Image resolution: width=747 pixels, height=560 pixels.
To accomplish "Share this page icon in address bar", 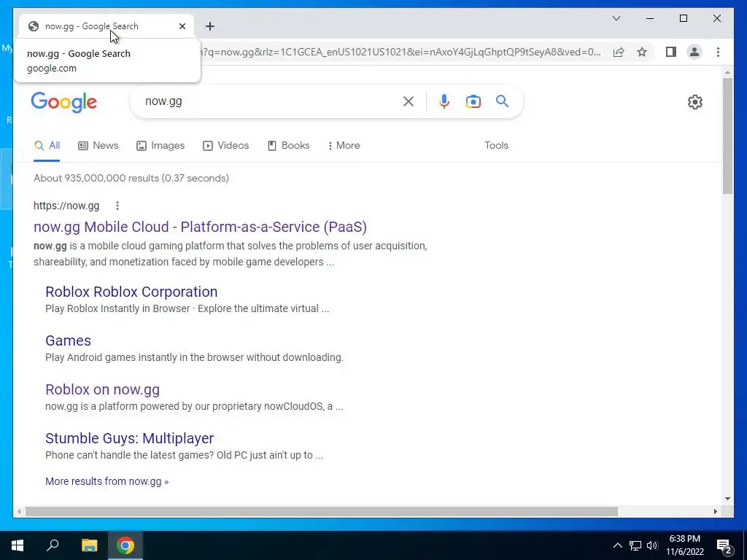I will pyautogui.click(x=619, y=52).
